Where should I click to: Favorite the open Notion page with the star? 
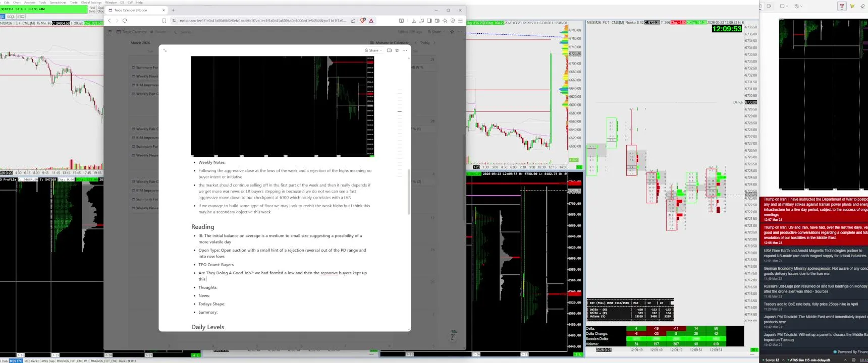pyautogui.click(x=397, y=50)
